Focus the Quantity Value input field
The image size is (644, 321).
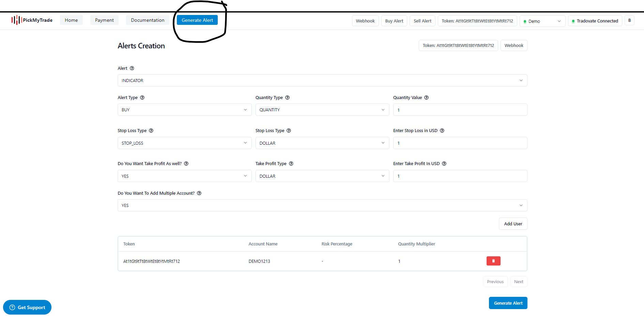pos(460,110)
